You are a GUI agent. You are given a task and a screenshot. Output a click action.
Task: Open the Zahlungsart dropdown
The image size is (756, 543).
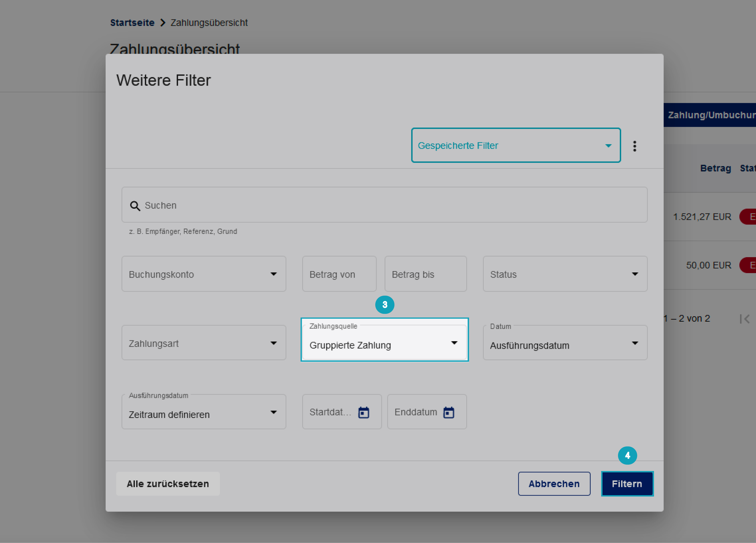coord(204,343)
